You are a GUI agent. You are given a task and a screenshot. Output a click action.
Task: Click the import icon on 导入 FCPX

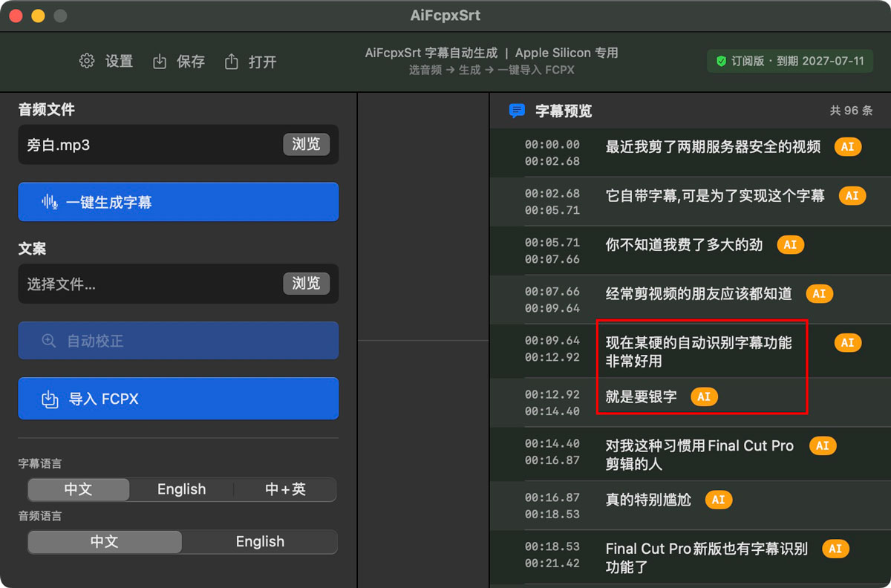click(x=50, y=399)
